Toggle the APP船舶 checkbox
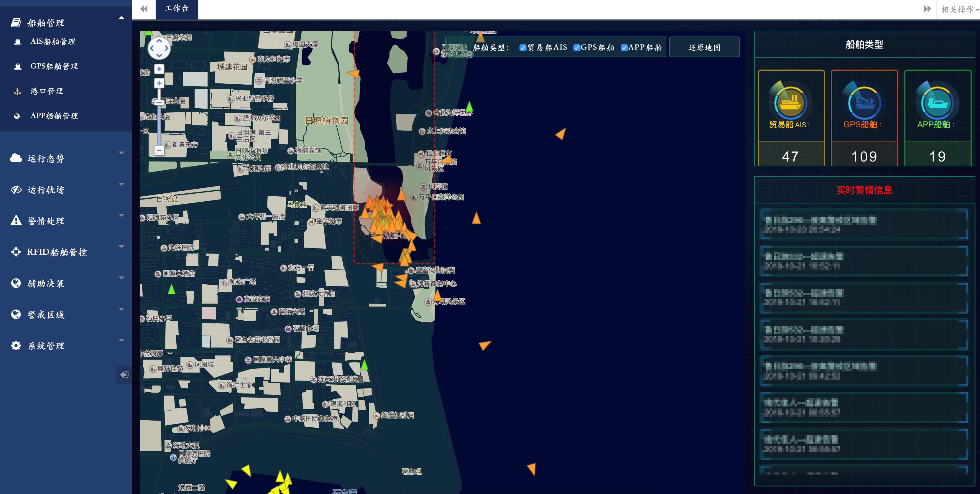The height and width of the screenshot is (494, 980). point(624,47)
